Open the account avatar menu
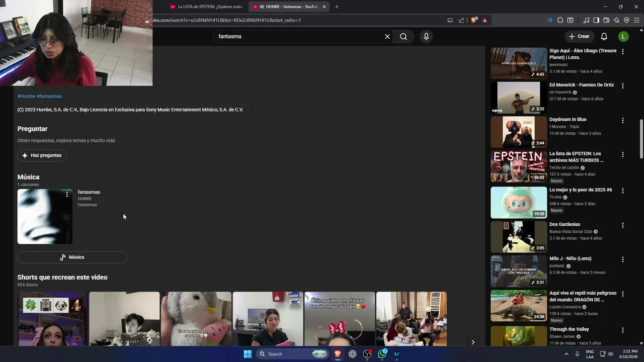This screenshot has height=362, width=644. pyautogui.click(x=623, y=36)
